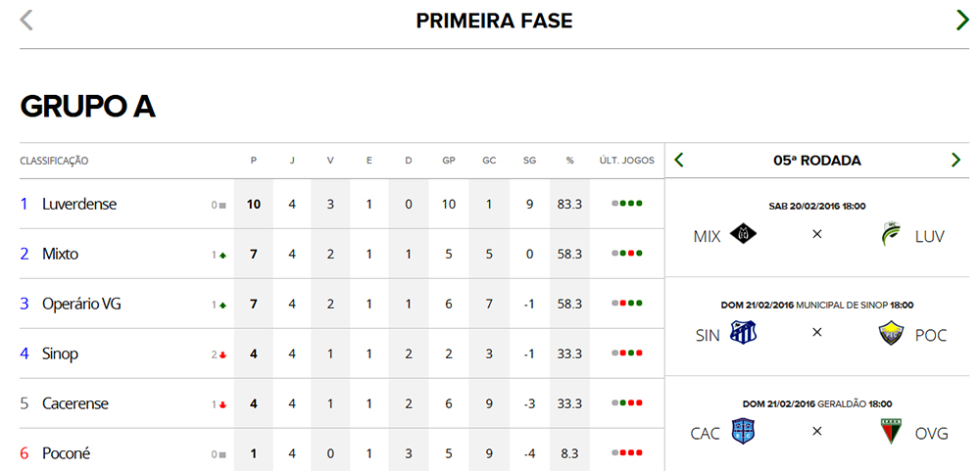980x471 pixels.
Task: Click the SG goal difference column header
Action: [530, 161]
